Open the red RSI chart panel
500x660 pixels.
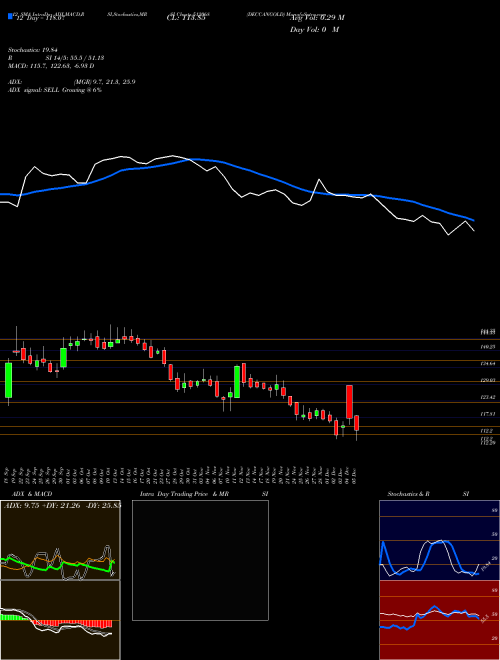pyautogui.click(x=439, y=620)
